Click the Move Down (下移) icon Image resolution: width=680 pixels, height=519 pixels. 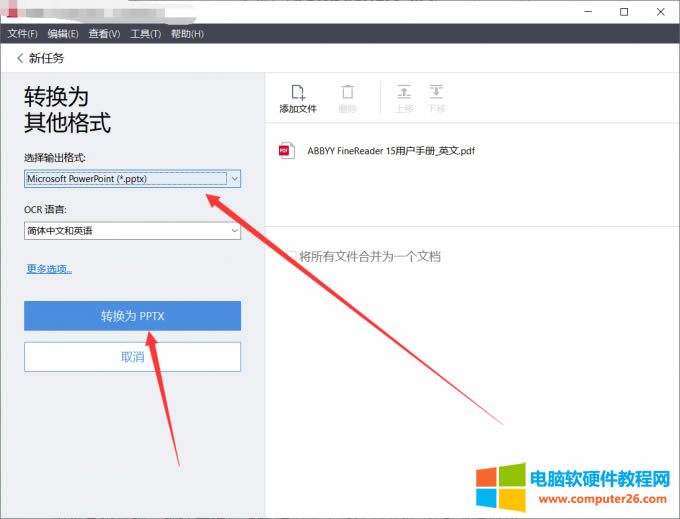(x=436, y=92)
